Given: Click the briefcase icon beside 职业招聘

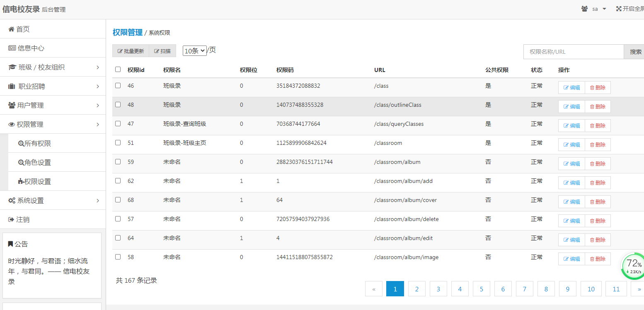Looking at the screenshot, I should click(x=12, y=86).
